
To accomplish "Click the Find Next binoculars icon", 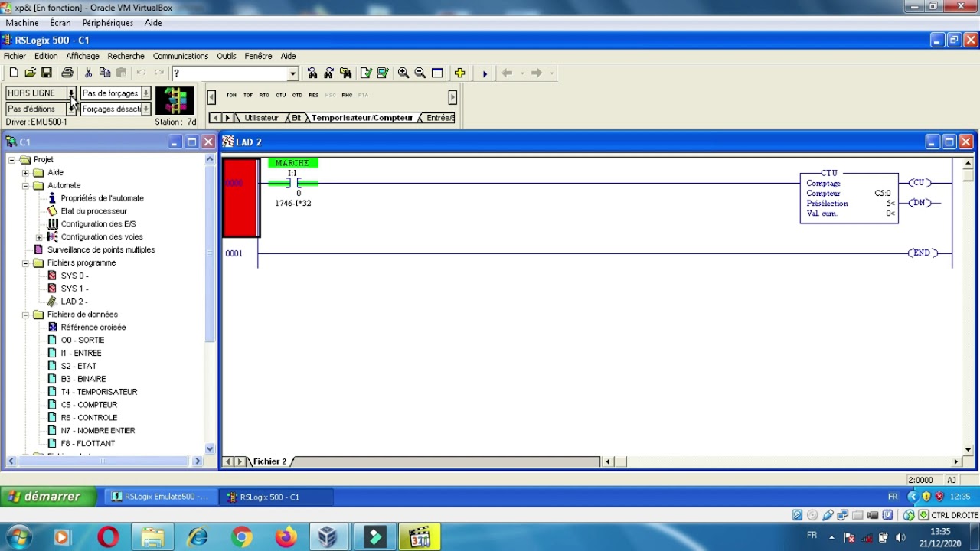I will [x=329, y=73].
